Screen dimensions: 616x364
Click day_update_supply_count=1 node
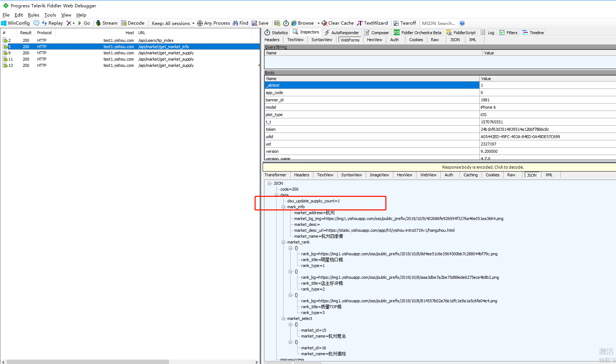[313, 201]
